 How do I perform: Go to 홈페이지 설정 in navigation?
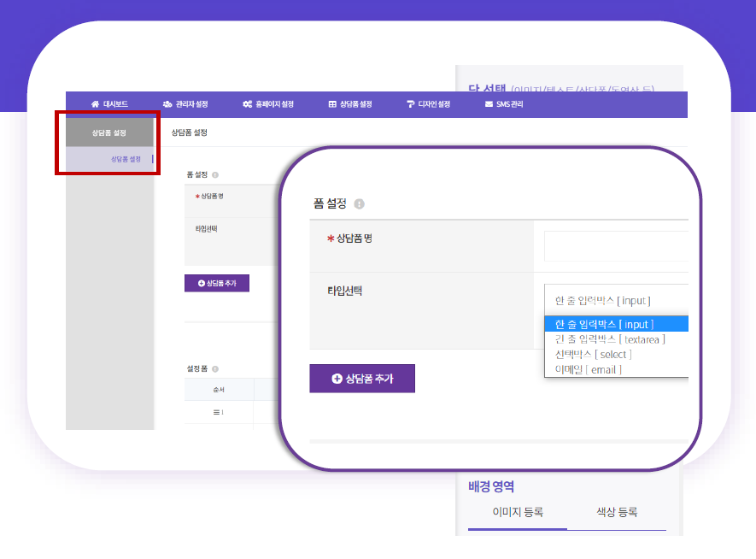click(267, 104)
